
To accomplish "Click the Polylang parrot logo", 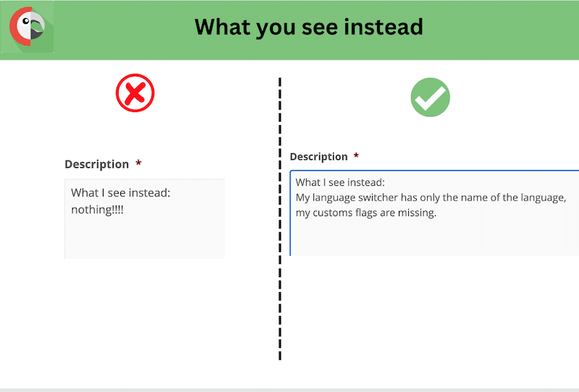I will (x=28, y=27).
